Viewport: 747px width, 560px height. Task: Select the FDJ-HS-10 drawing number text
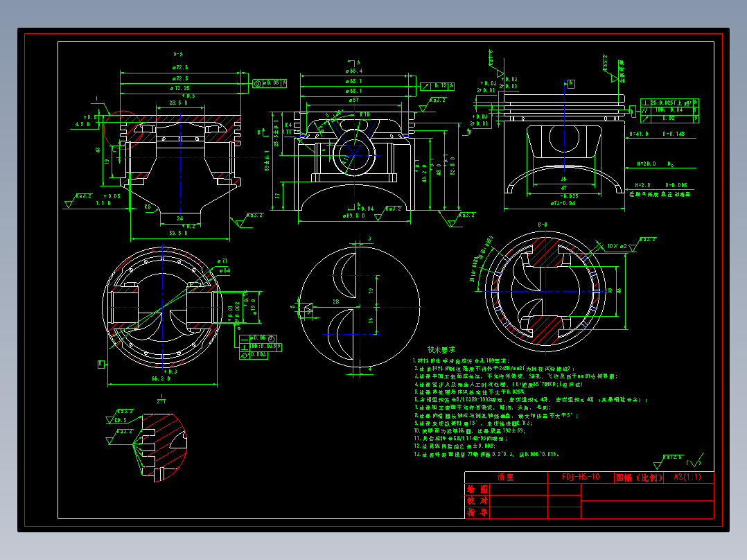tap(580, 477)
